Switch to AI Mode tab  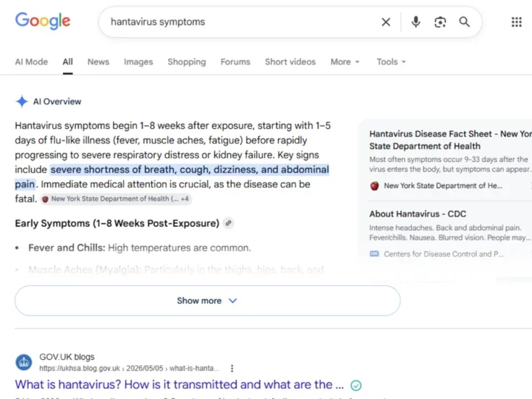31,62
